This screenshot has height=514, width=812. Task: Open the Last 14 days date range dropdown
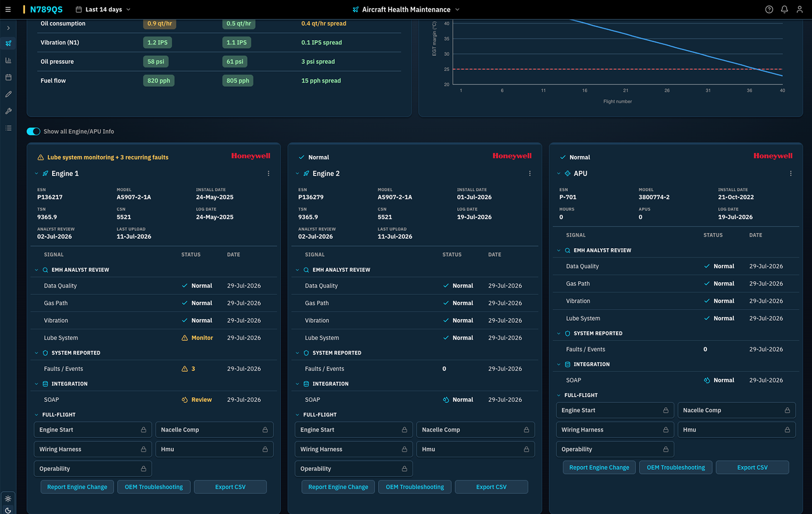click(103, 9)
